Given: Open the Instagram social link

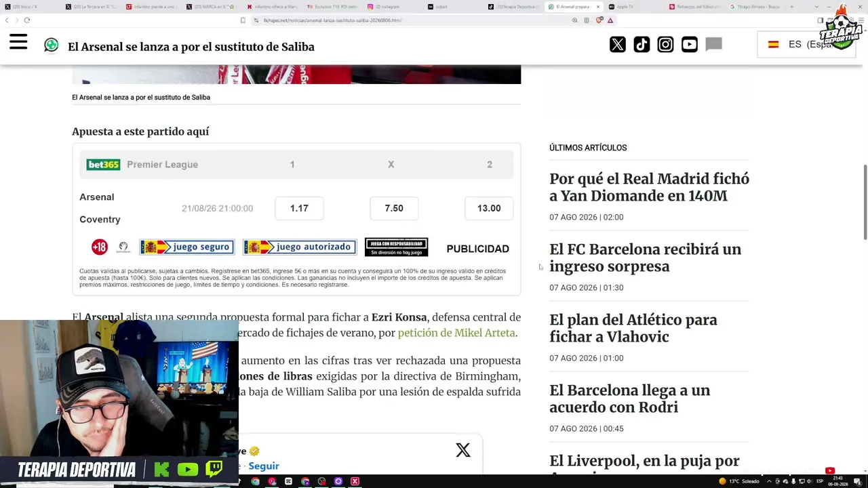Looking at the screenshot, I should [x=665, y=45].
